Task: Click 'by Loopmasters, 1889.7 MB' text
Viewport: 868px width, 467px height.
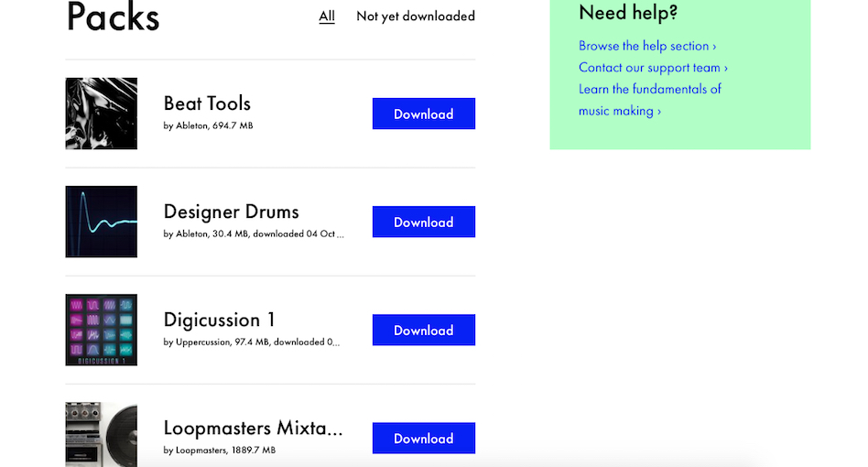Action: [x=219, y=450]
